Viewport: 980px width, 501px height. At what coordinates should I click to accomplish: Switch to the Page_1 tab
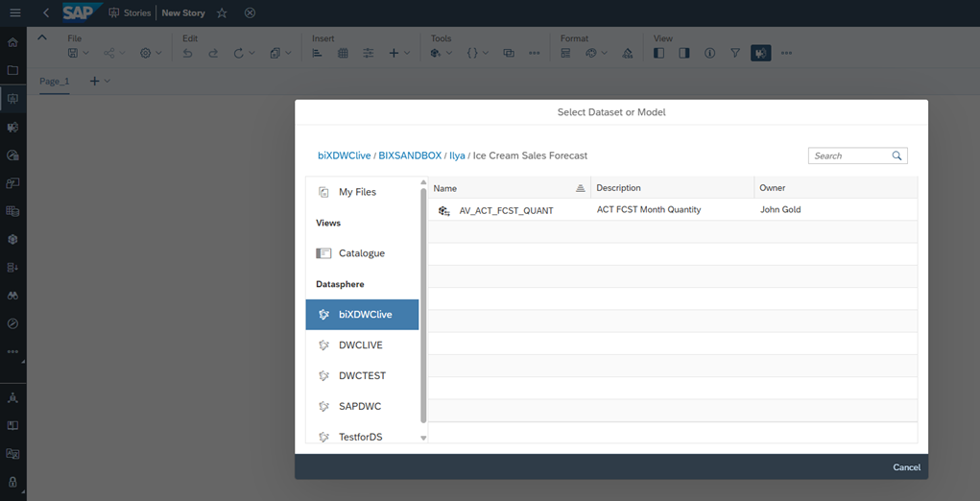55,82
